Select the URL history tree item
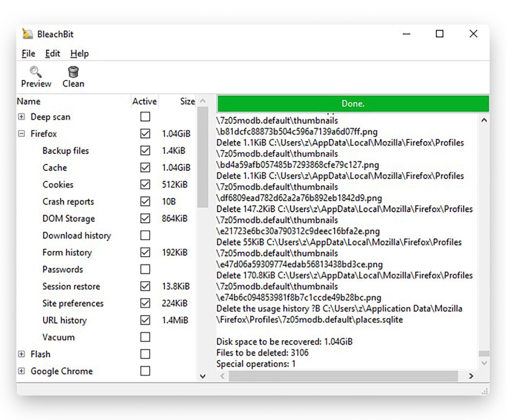 coord(64,320)
